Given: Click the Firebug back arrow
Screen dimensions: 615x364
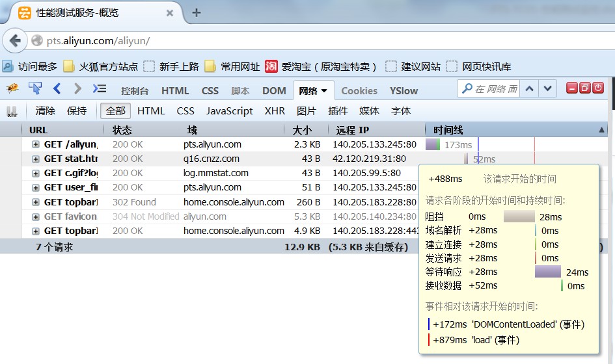Looking at the screenshot, I should click(x=57, y=88).
